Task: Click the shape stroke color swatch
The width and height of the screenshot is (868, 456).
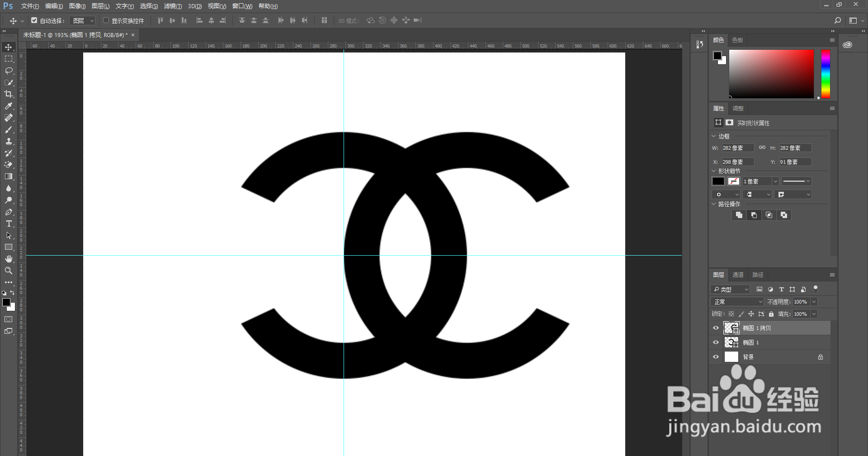Action: [734, 181]
